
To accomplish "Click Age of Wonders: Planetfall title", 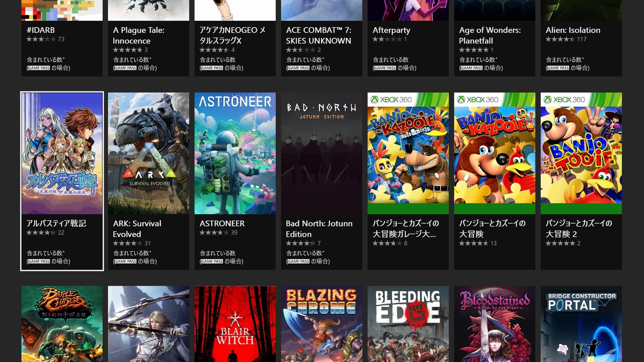I will (489, 35).
